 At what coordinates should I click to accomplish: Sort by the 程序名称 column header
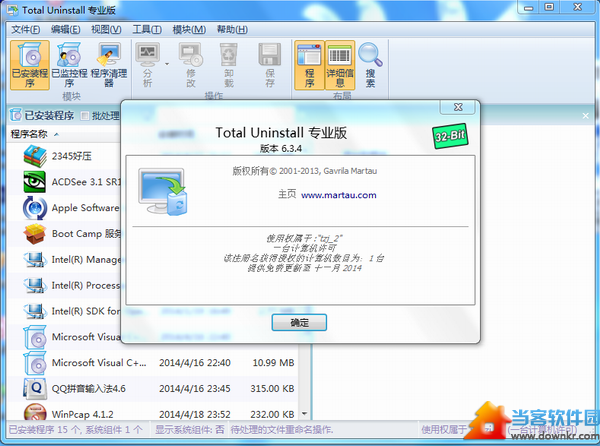point(29,134)
